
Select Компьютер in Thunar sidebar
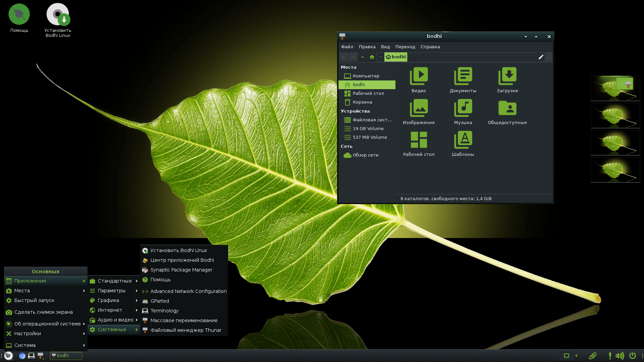tap(367, 76)
